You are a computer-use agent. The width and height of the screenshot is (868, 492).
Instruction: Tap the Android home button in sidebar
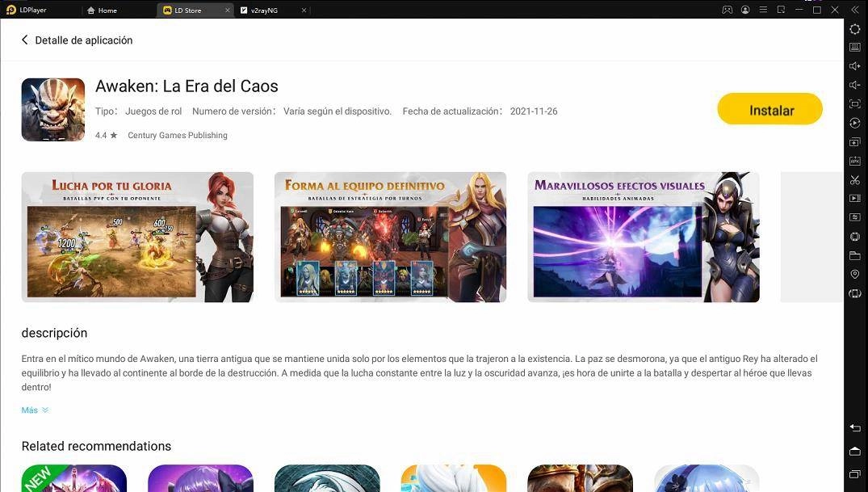(855, 451)
